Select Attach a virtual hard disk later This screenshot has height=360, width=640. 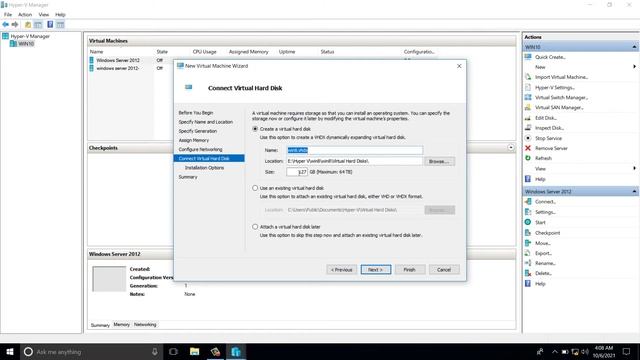(255, 227)
